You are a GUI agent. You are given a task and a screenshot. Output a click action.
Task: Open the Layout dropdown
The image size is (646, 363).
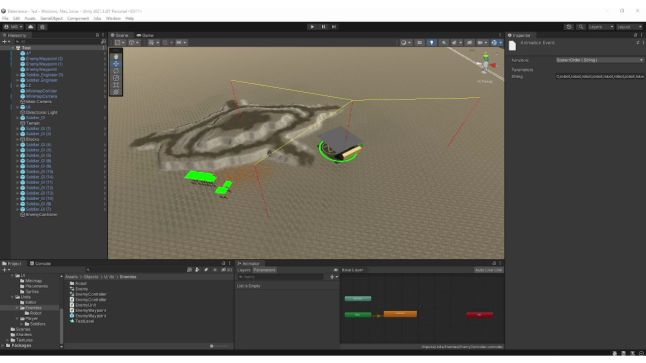tap(629, 27)
